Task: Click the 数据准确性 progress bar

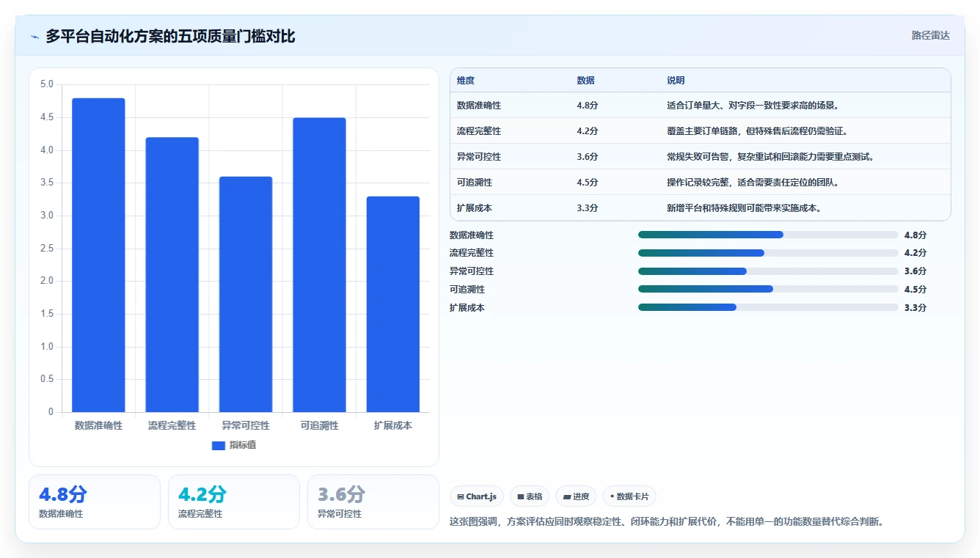Action: click(x=768, y=235)
